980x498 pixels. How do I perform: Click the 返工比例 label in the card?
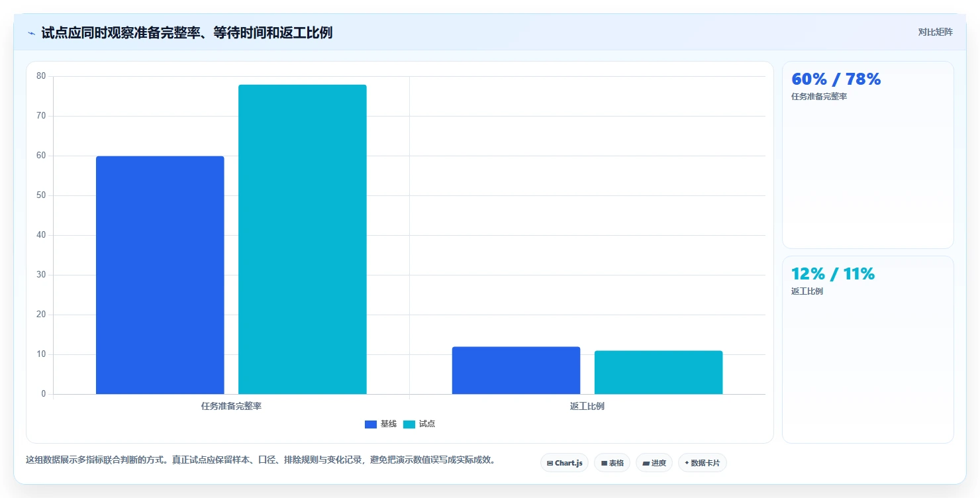click(x=807, y=291)
